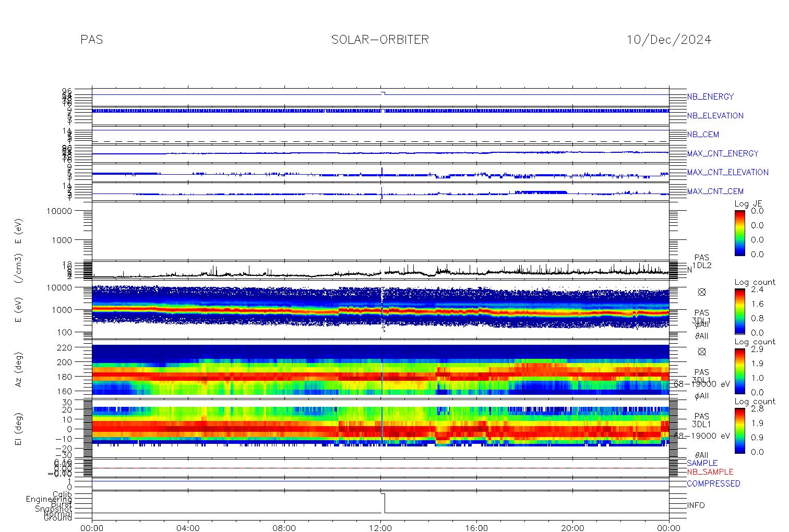Click the (/cm3) density axis label
Screen dimensions: 789x532
click(x=19, y=269)
